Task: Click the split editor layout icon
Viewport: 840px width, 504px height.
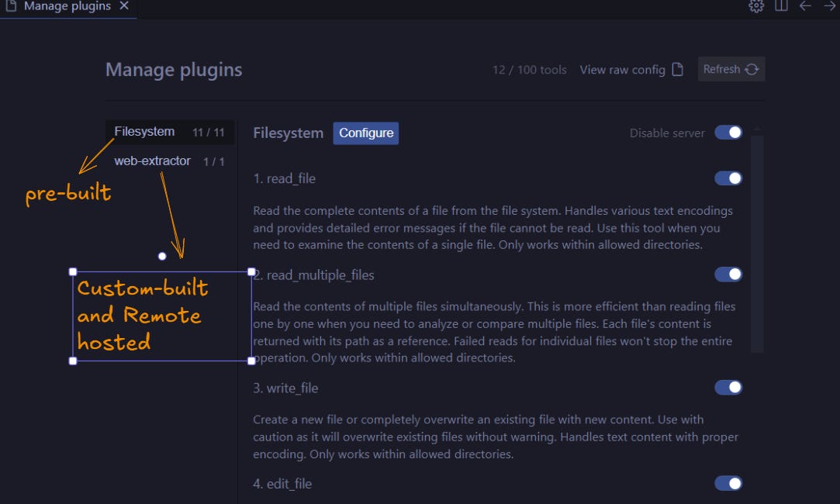Action: pyautogui.click(x=780, y=6)
